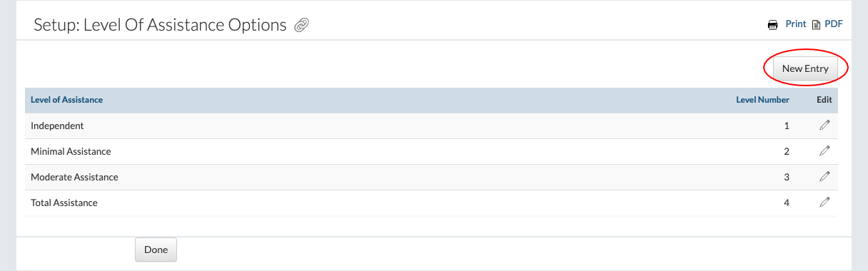Open the PDF link
The image size is (868, 271).
pos(834,24)
